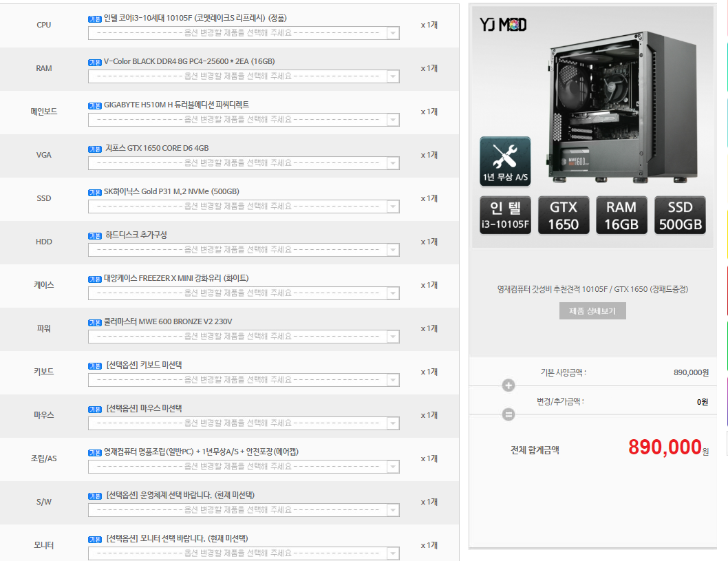This screenshot has height=561, width=728.
Task: Click the 기본 badge on the 파워 row
Action: pyautogui.click(x=95, y=322)
